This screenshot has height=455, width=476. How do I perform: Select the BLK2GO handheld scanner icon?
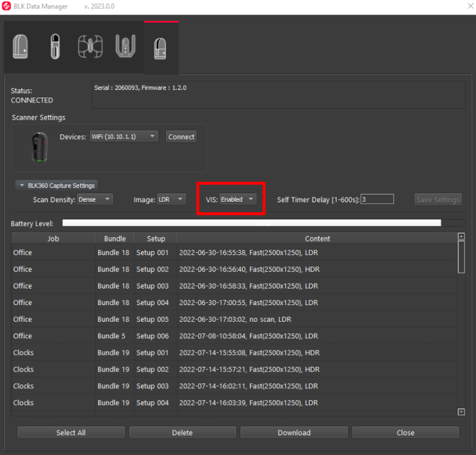(x=55, y=46)
